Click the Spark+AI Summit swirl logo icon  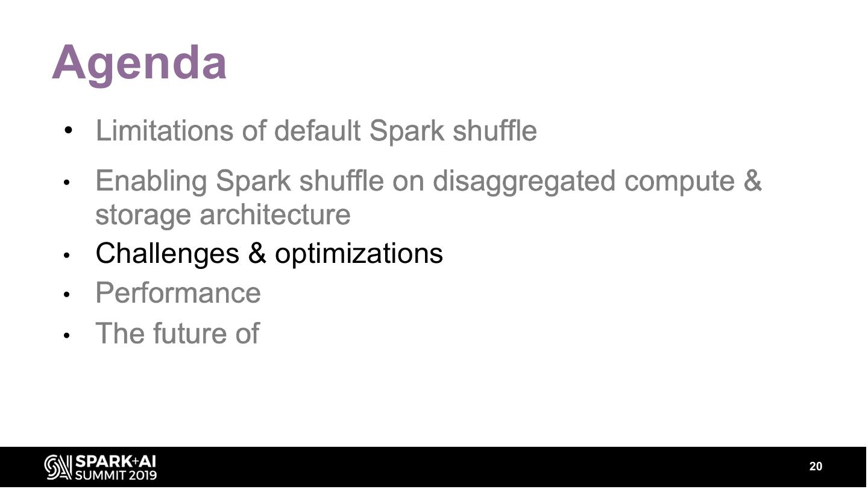tap(58, 467)
